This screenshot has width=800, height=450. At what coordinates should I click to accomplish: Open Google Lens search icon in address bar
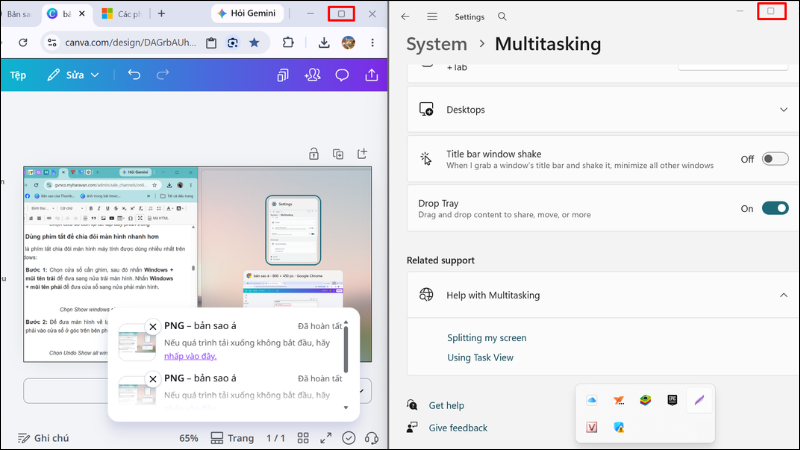tap(233, 43)
